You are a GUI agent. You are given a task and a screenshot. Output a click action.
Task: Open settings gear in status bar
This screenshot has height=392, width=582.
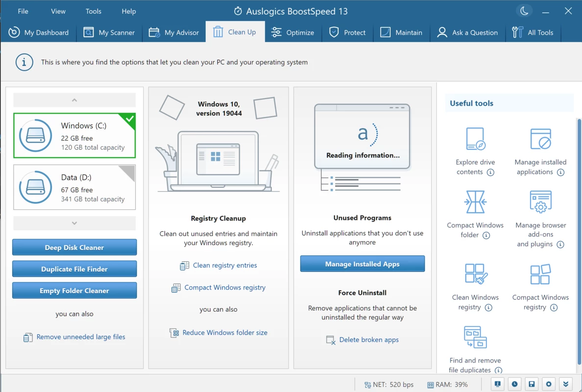[549, 384]
